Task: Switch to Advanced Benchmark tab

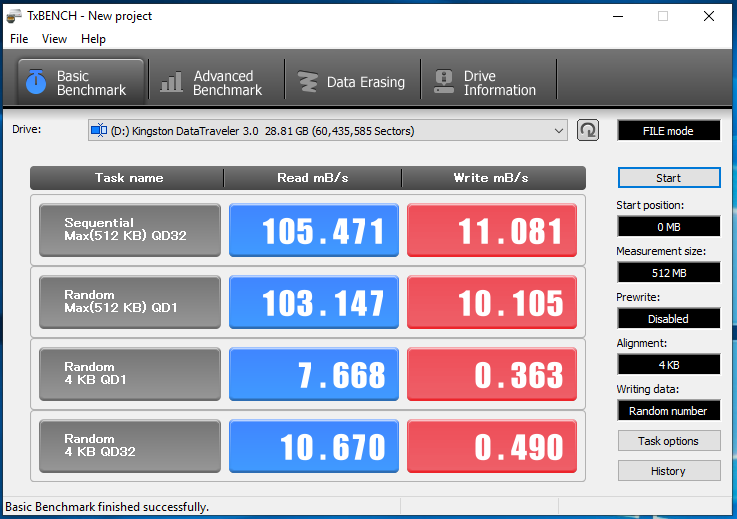Action: [217, 82]
